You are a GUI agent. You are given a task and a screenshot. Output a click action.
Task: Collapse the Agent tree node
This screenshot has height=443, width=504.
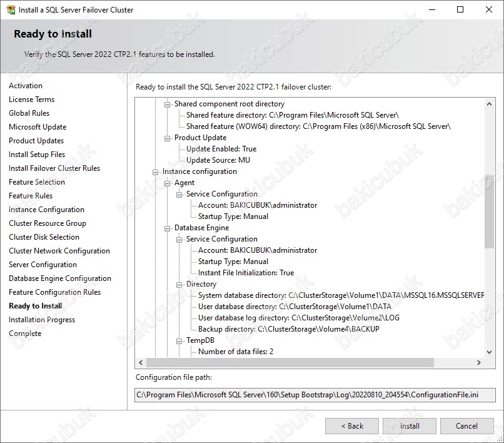[x=167, y=183]
